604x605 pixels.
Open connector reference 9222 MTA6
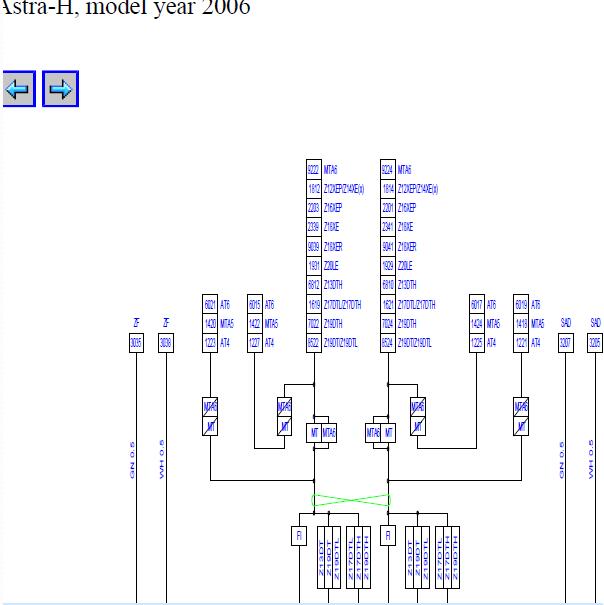point(314,169)
